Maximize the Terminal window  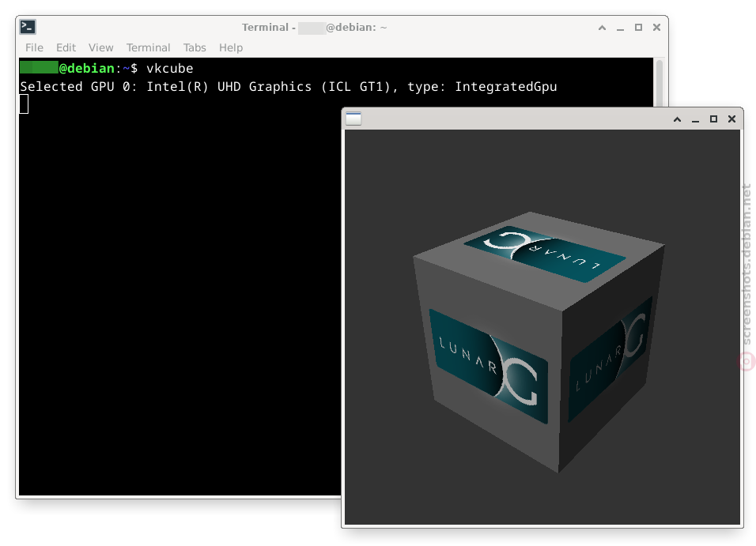point(638,28)
